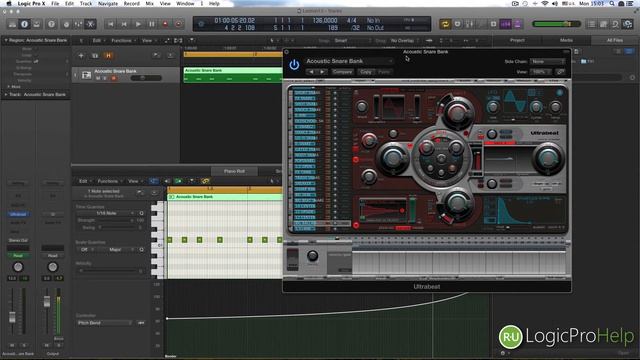Expand the Track: Acoustic Snare Bank disclosure
640x360 pixels.
[x=6, y=94]
